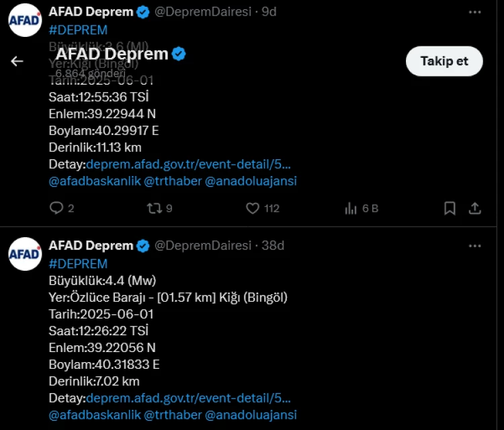Screen dimensions: 504x430
Task: Retweet the first earthquake post
Action: coord(154,208)
